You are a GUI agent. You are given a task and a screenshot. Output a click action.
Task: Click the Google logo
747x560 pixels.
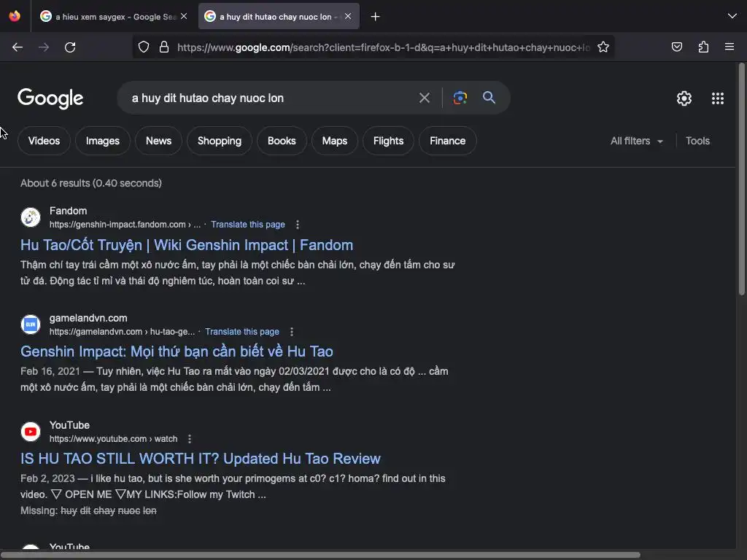50,98
